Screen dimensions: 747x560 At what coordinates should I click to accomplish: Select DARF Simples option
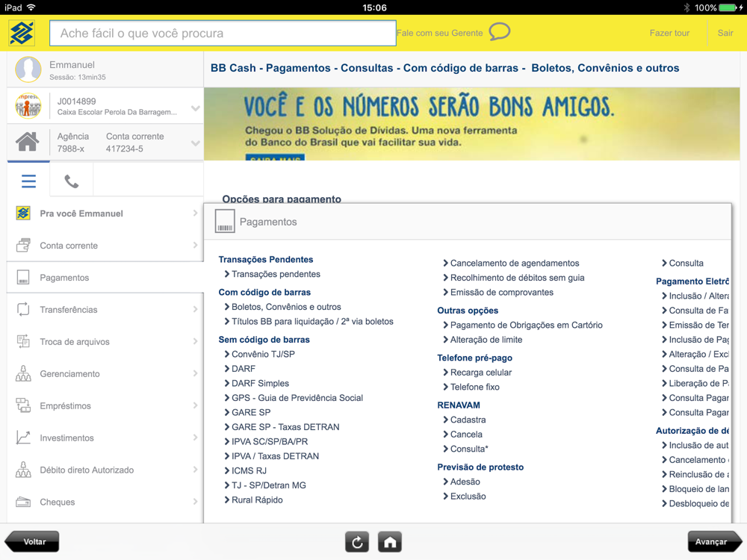260,383
